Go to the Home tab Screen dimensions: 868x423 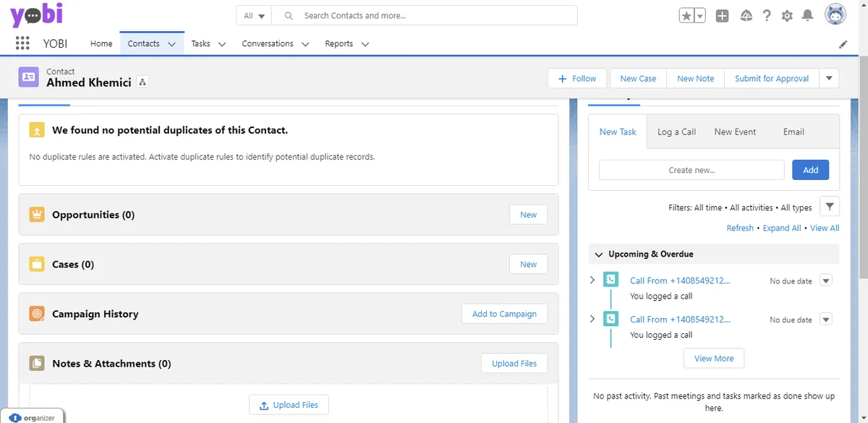pyautogui.click(x=101, y=43)
